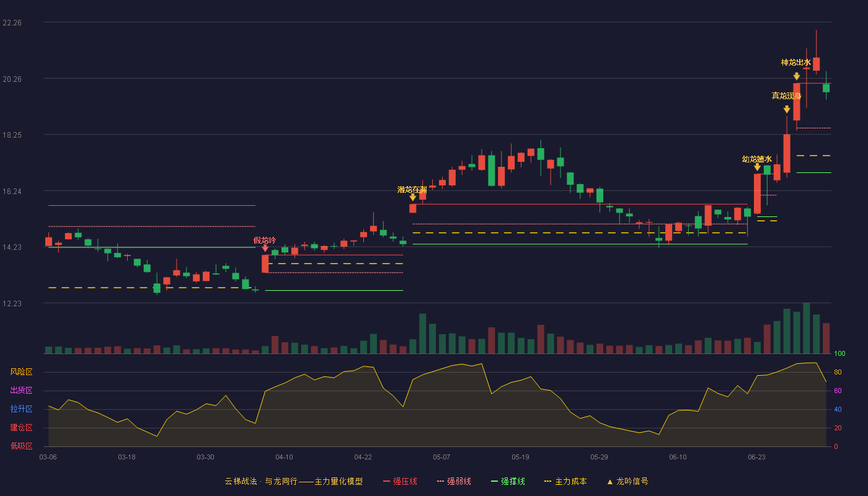Screen dimensions: 868x496
Task: Toggle the 主力成本 legend entry
Action: click(565, 481)
